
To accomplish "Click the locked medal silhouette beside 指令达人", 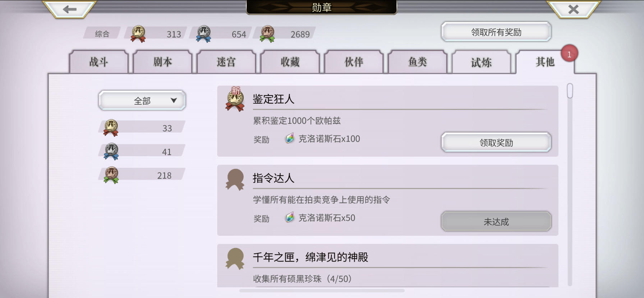I will point(235,179).
